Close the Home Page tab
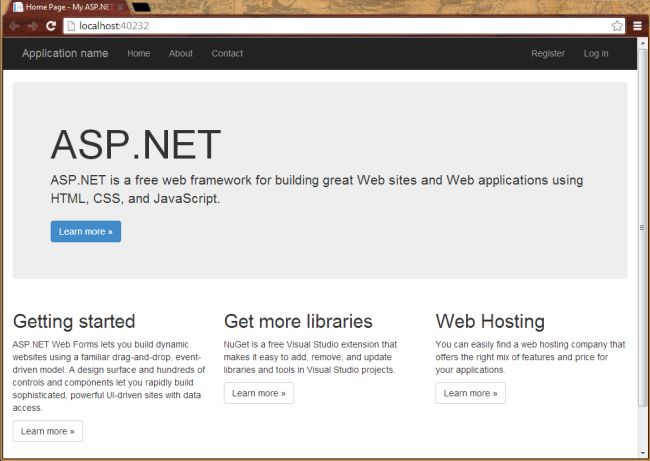This screenshot has width=650, height=461. click(121, 7)
